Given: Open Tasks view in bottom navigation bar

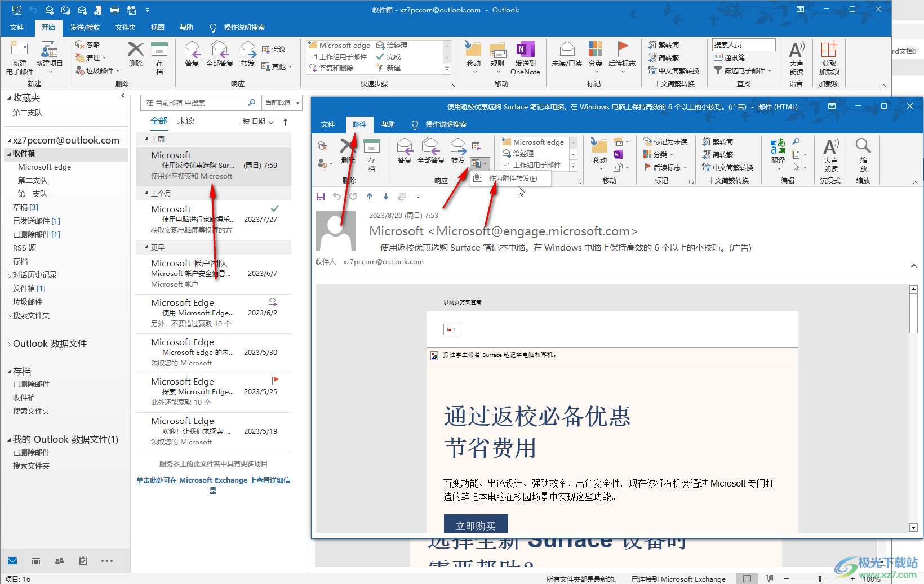Looking at the screenshot, I should coord(83,561).
